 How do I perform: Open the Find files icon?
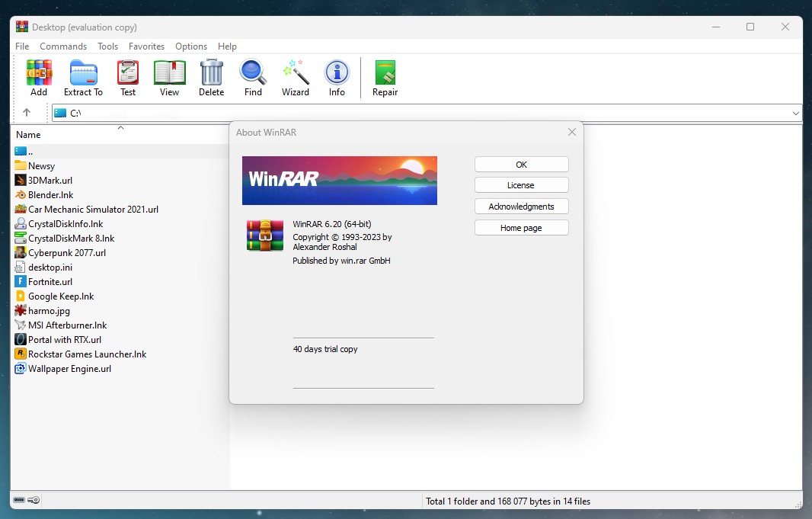pos(252,76)
